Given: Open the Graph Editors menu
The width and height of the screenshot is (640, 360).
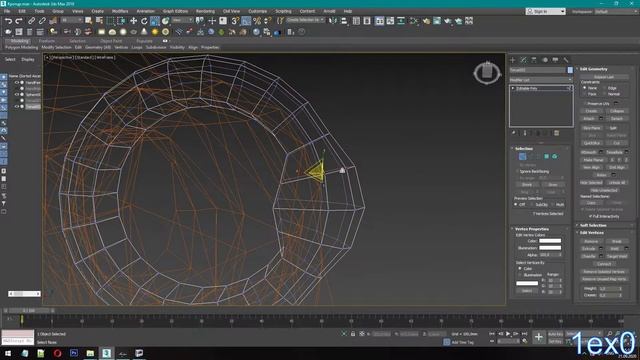Looking at the screenshot, I should click(175, 11).
